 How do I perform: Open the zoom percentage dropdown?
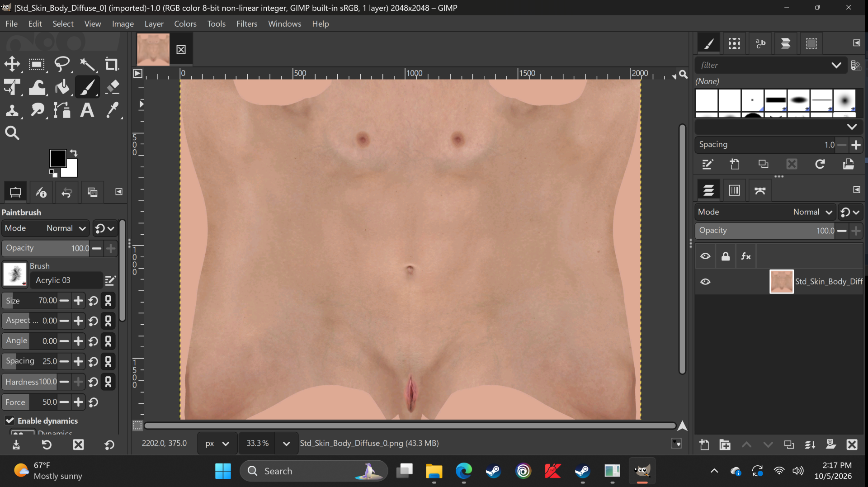click(x=286, y=444)
